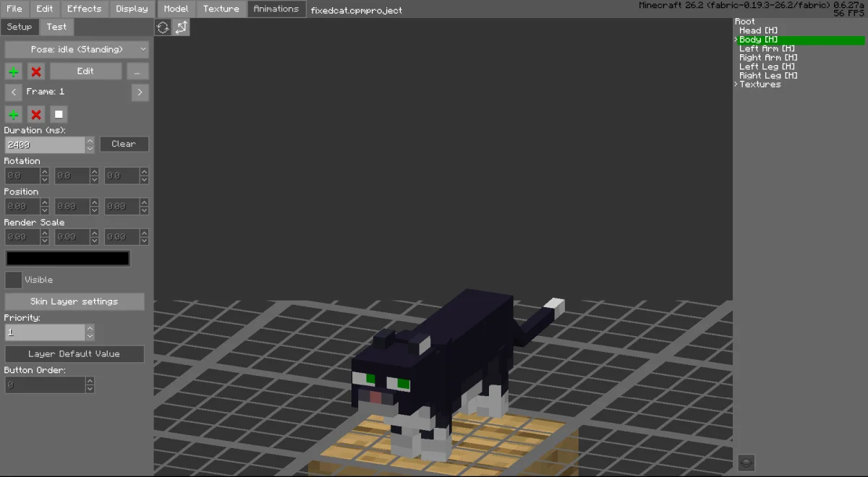The width and height of the screenshot is (868, 477).
Task: Decrease the third Rotation value with the down arrow
Action: coord(145,180)
